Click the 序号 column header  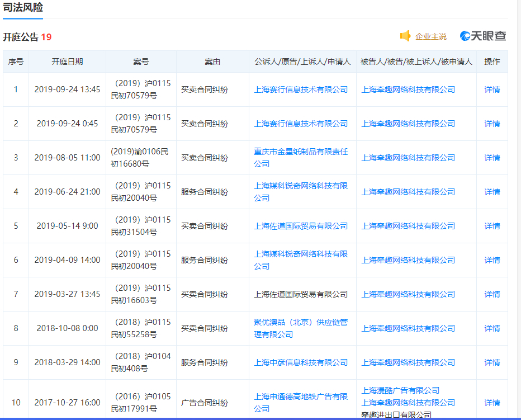coord(16,62)
